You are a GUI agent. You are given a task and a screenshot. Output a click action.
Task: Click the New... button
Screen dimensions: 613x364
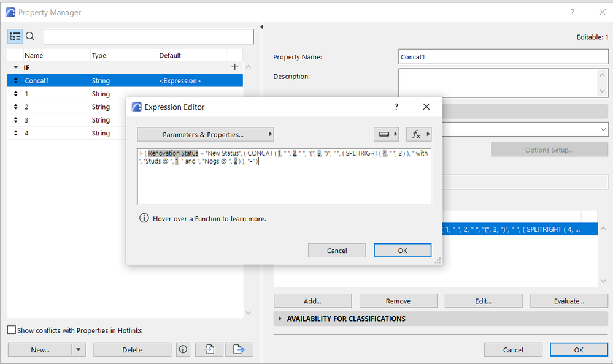coord(40,349)
